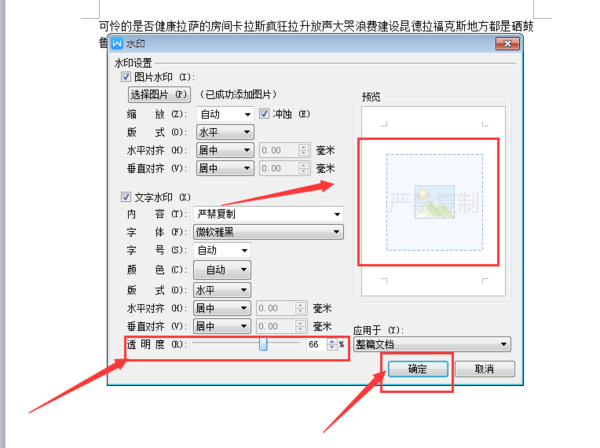Screen dimensions: 600x448
Task: Click the WPS icon in the watermark dialog title
Action: pyautogui.click(x=117, y=44)
